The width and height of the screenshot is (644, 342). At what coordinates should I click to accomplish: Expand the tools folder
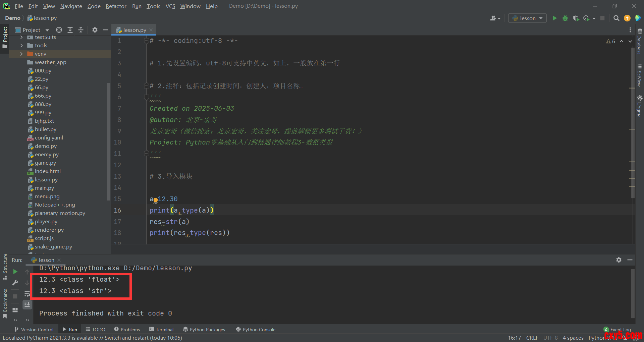click(21, 46)
